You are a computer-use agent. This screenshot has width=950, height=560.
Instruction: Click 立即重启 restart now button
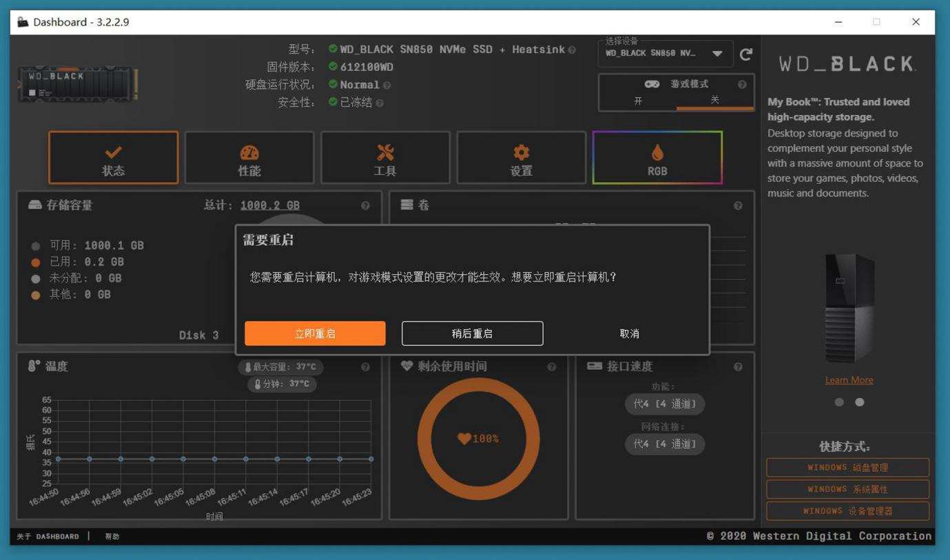tap(315, 333)
